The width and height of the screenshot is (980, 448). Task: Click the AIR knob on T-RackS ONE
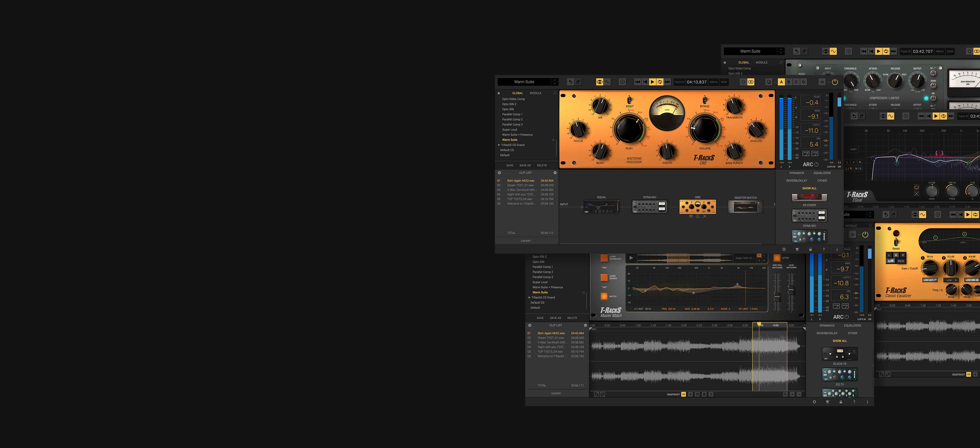(600, 105)
